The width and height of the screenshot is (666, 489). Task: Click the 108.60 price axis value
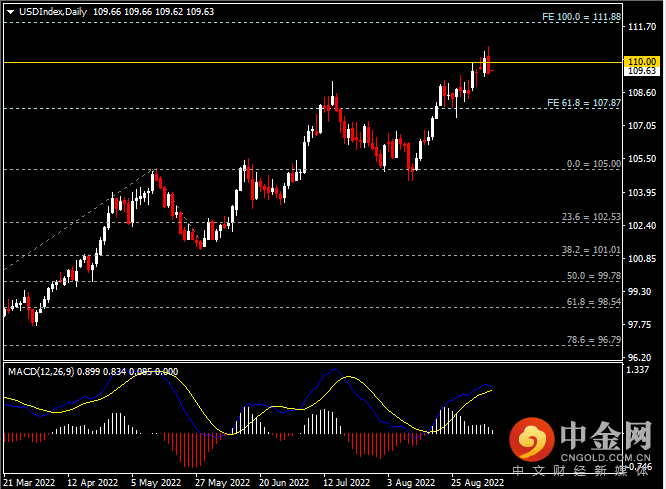tap(642, 93)
